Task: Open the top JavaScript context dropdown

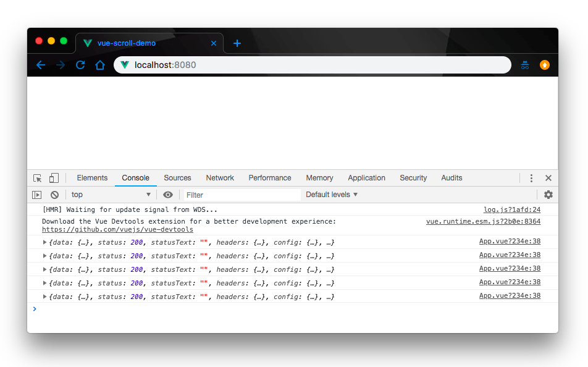Action: [x=111, y=195]
